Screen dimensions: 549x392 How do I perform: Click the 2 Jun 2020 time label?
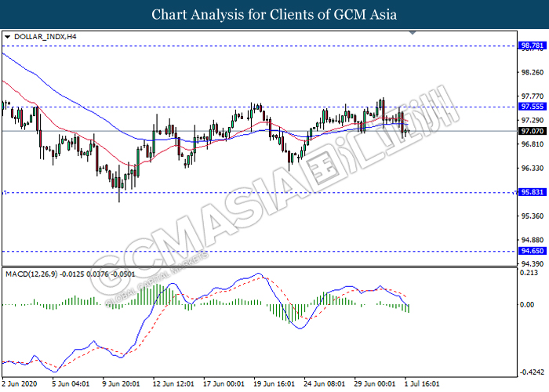(x=20, y=384)
